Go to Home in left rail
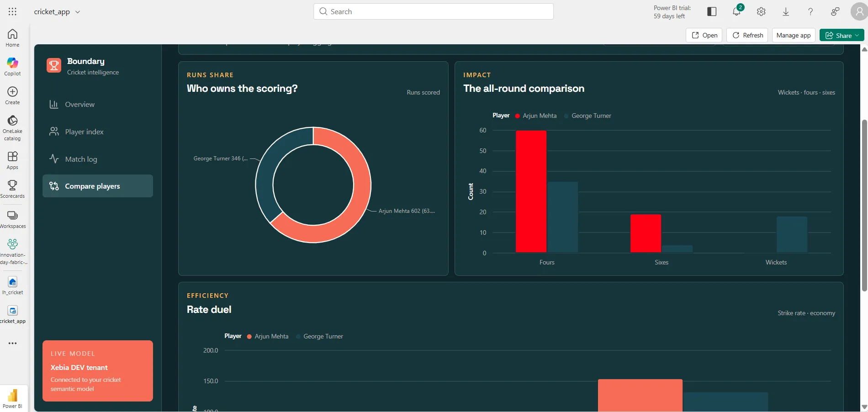Viewport: 868px width, 412px height. coord(12,38)
